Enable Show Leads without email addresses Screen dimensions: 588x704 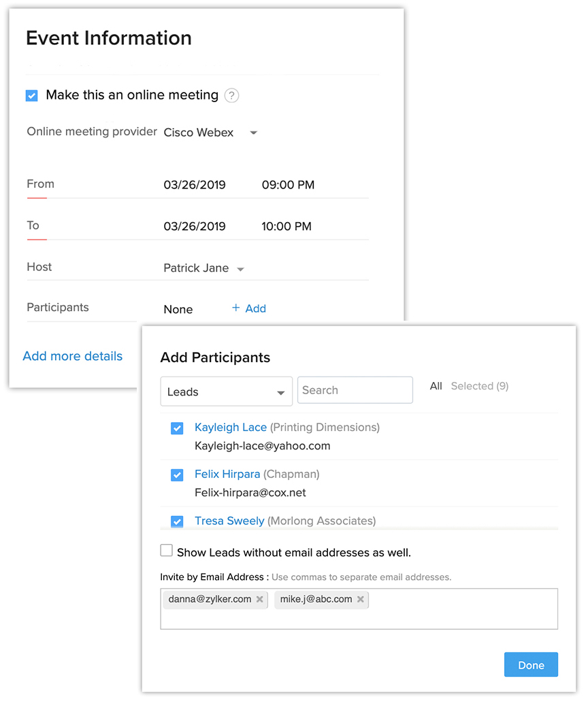(x=167, y=550)
